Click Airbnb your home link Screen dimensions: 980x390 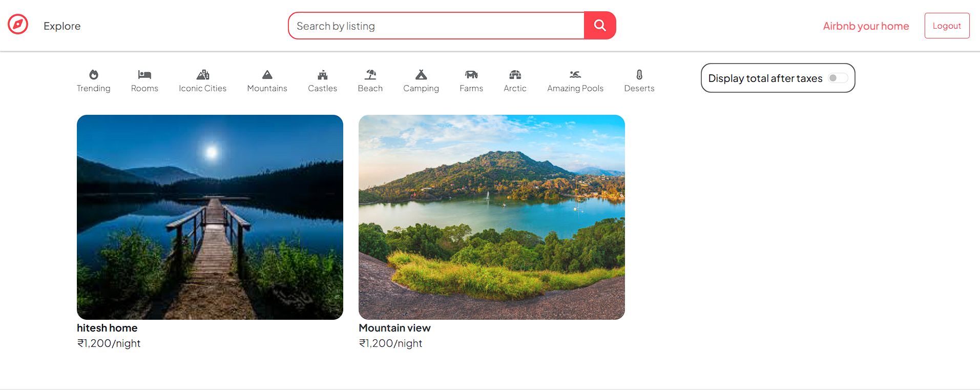[866, 26]
